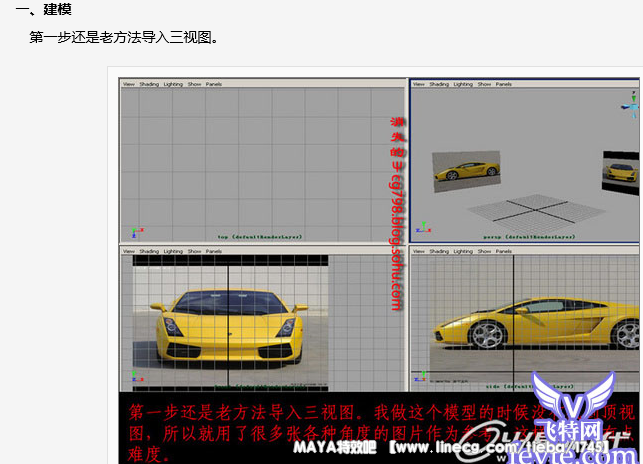Open Show menu in the persp viewport
The height and width of the screenshot is (464, 643).
[x=485, y=84]
